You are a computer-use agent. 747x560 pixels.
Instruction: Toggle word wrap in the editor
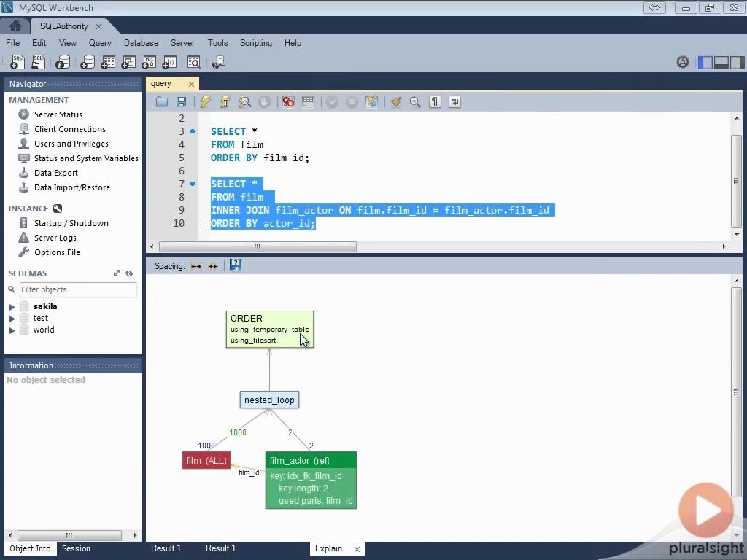(x=454, y=102)
